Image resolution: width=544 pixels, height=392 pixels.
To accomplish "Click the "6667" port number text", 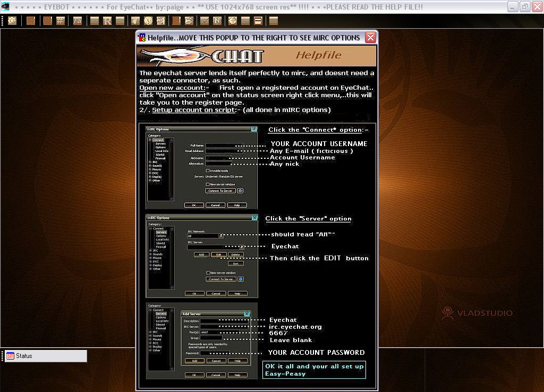I will click(x=278, y=333).
